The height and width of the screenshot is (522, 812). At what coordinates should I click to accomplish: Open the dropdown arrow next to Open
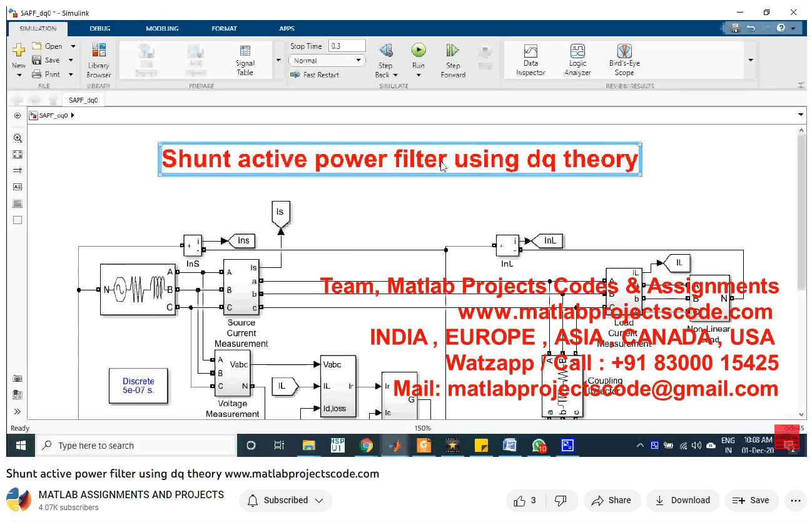tap(73, 46)
